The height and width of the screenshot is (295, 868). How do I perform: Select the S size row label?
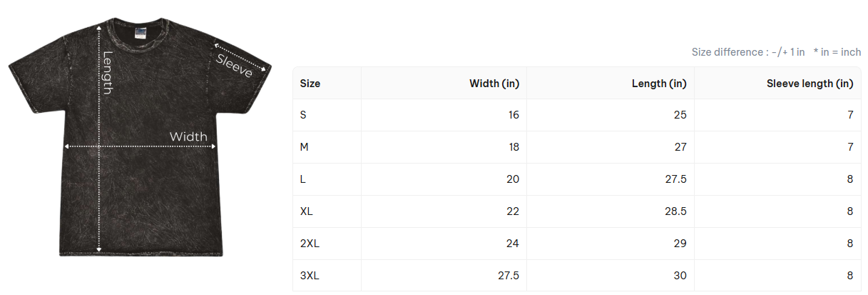coord(304,115)
